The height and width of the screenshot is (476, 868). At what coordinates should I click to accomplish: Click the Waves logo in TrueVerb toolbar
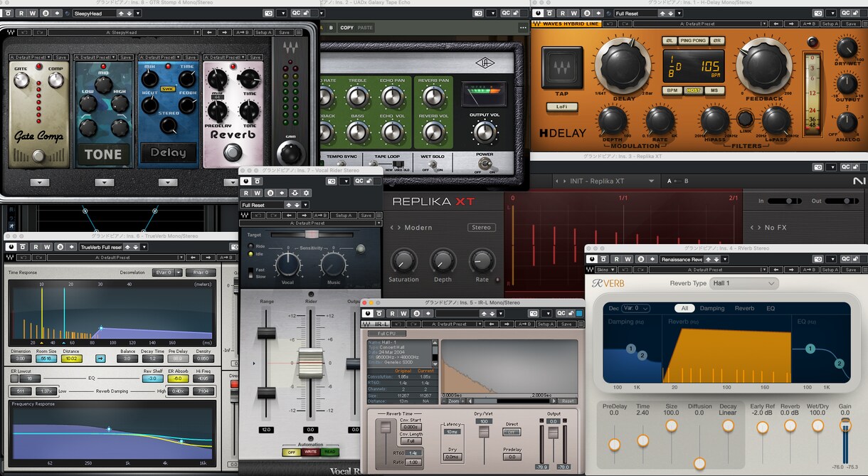pyautogui.click(x=10, y=258)
